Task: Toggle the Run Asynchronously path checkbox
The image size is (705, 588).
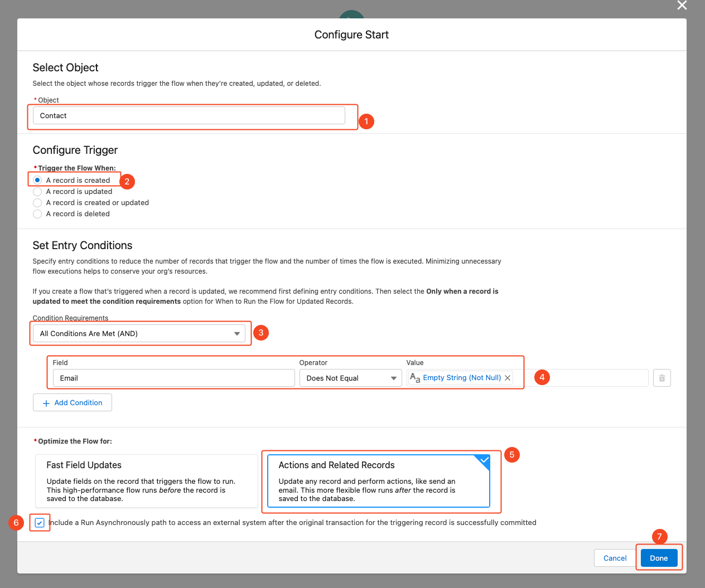Action: click(40, 523)
